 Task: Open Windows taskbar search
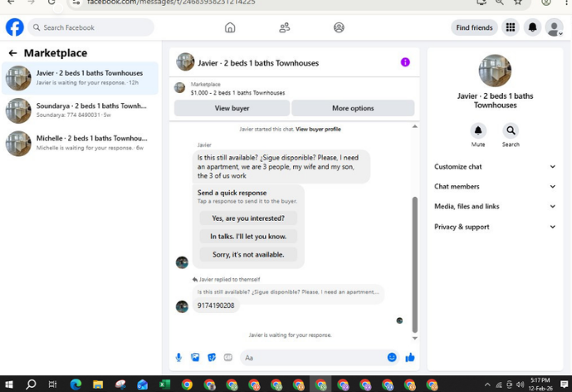tap(31, 385)
